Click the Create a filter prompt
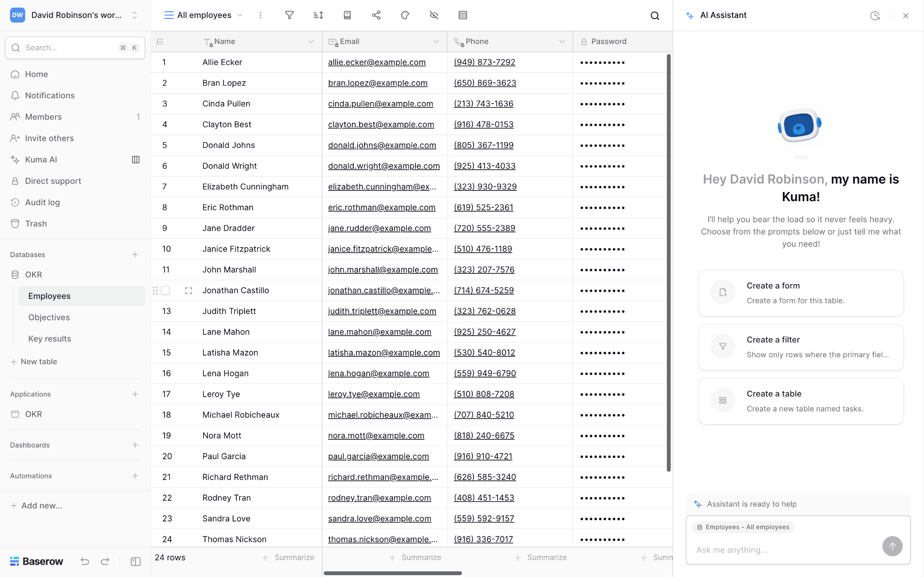 click(801, 347)
